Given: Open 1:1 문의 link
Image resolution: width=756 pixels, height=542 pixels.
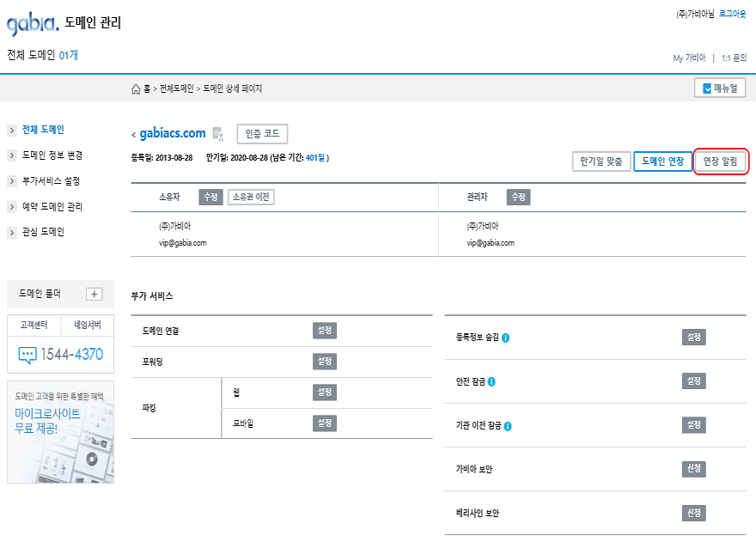Looking at the screenshot, I should click(734, 58).
